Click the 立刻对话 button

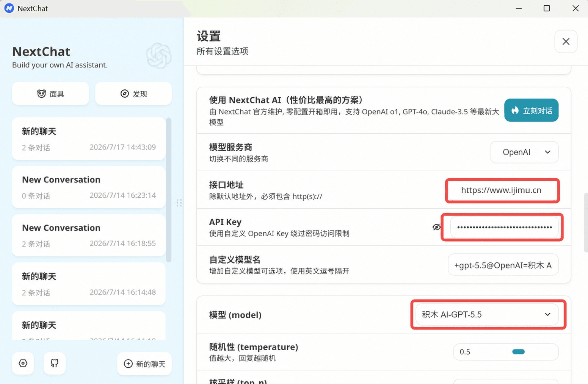click(x=531, y=110)
